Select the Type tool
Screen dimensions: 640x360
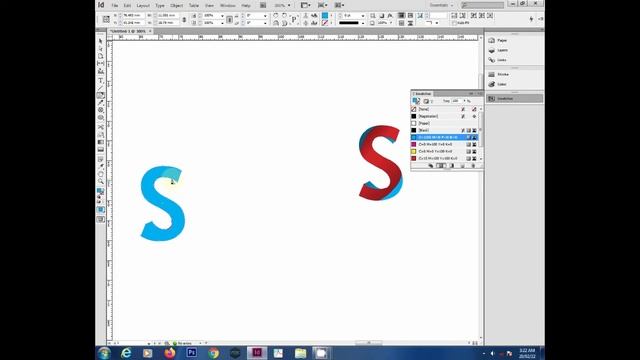point(100,80)
